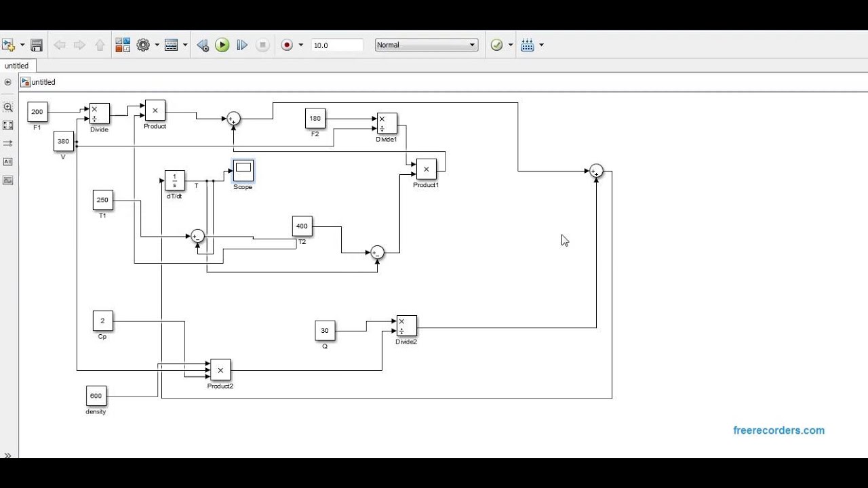The width and height of the screenshot is (868, 488).
Task: Save the current model
Action: pyautogui.click(x=36, y=45)
